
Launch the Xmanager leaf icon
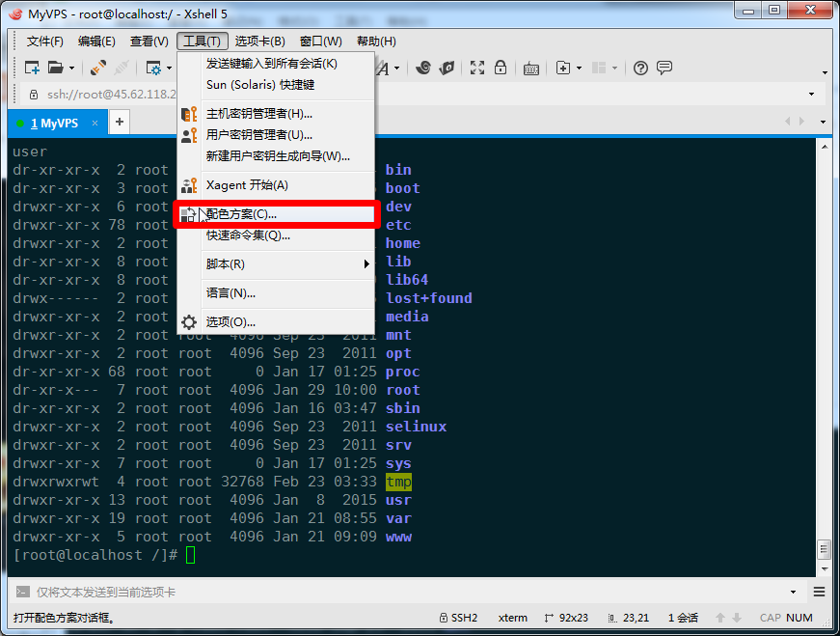pyautogui.click(x=447, y=68)
